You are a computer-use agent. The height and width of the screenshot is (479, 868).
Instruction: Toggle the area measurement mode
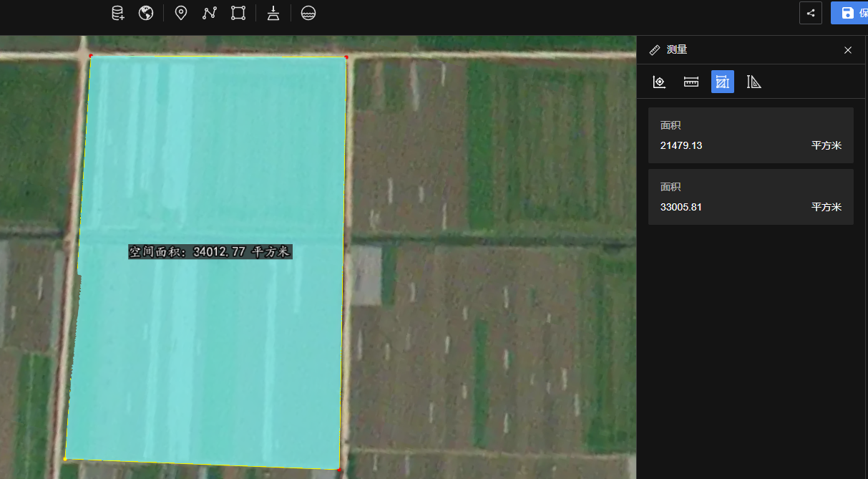pos(723,82)
